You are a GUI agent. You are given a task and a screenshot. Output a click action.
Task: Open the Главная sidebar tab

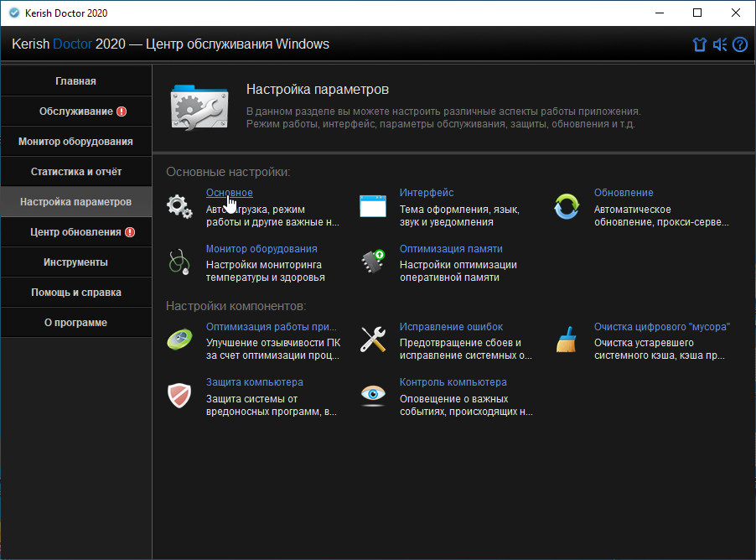[75, 81]
